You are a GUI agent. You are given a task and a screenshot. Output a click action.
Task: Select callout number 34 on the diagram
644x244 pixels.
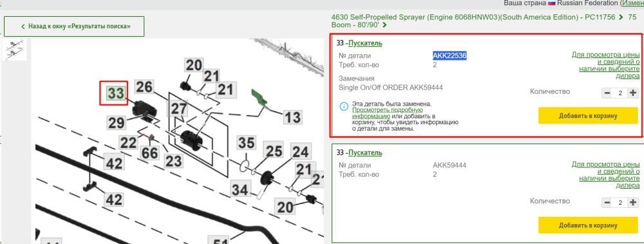click(240, 190)
